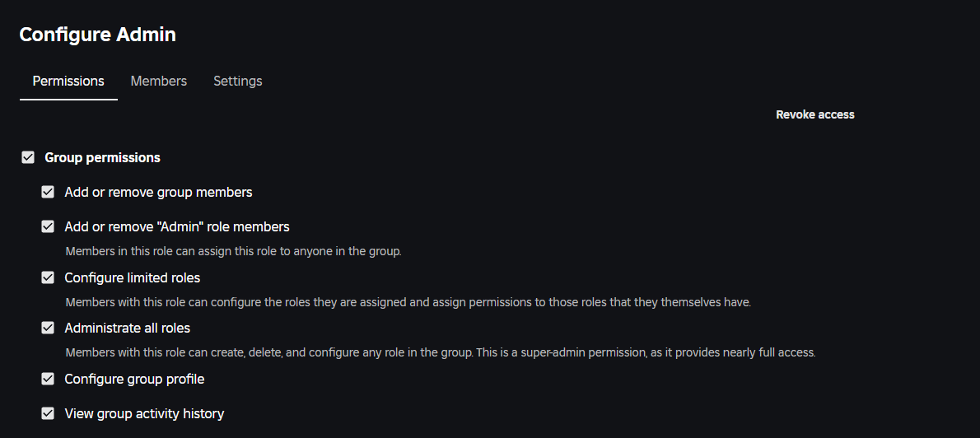The width and height of the screenshot is (980, 438).
Task: Toggle Add or remove group members checkbox
Action: click(x=48, y=193)
